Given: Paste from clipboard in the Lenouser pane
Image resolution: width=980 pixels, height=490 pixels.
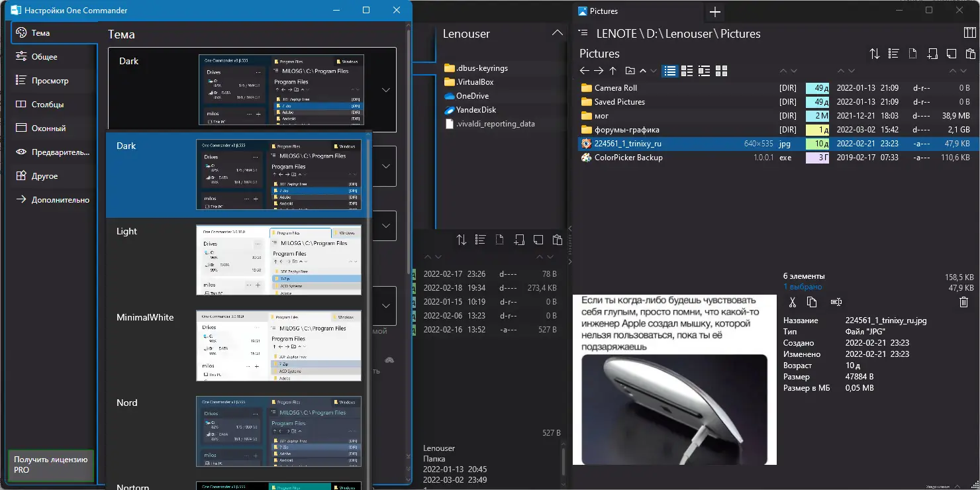Looking at the screenshot, I should click(x=558, y=240).
